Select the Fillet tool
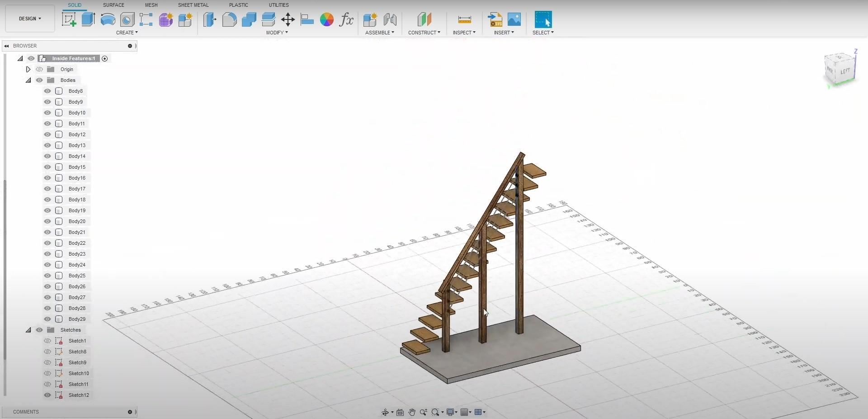Image resolution: width=868 pixels, height=419 pixels. point(229,19)
